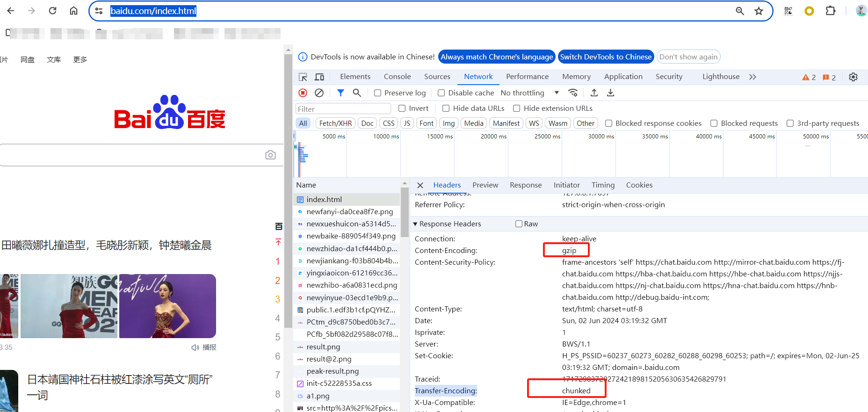Select the init-c52228535a.css request
This screenshot has height=412, width=868.
point(347,383)
